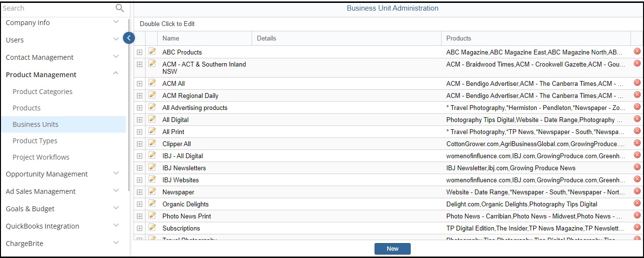
Task: Edit Clipper All using pencil icon
Action: pos(152,143)
